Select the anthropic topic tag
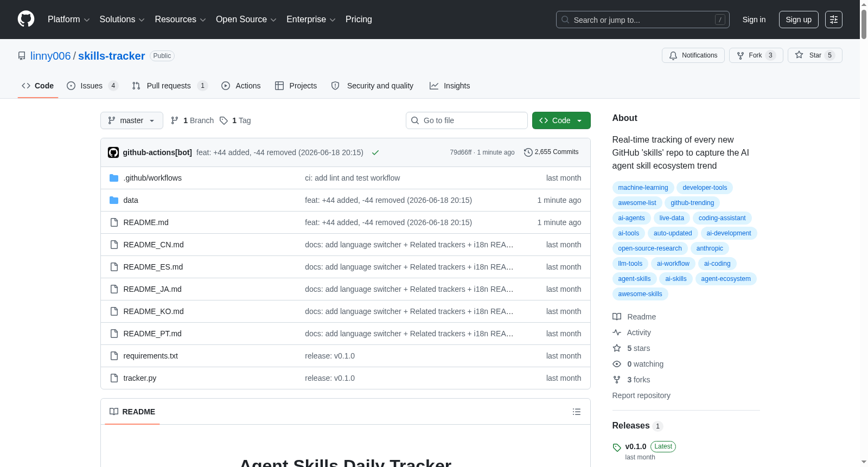Screen dimensions: 868x467 (710, 248)
